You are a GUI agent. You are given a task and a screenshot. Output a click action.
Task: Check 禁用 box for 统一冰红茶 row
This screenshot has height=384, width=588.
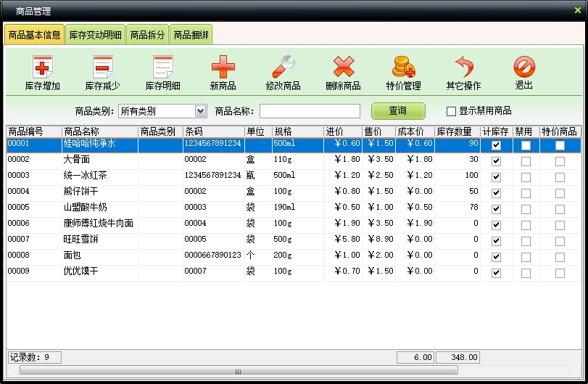pyautogui.click(x=526, y=177)
